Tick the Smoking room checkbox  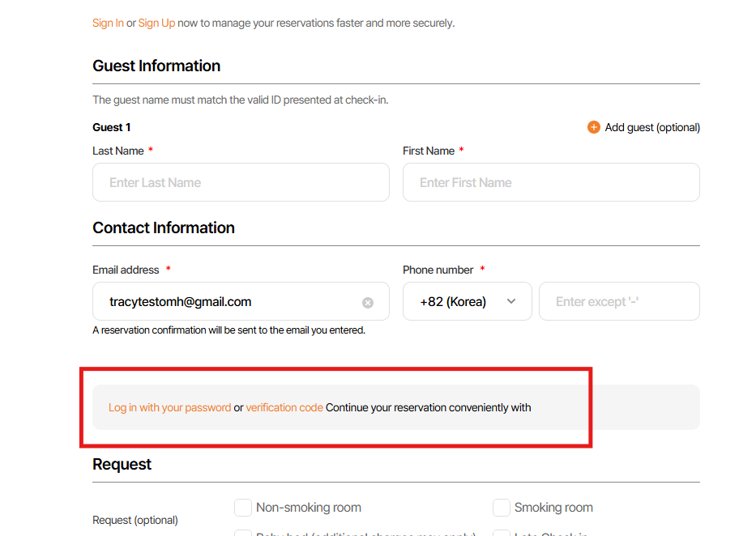pos(502,508)
